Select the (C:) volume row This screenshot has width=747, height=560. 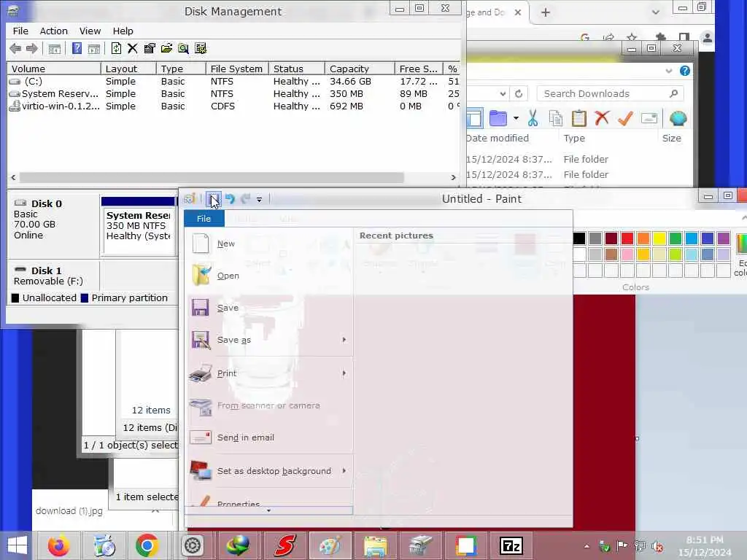click(233, 82)
